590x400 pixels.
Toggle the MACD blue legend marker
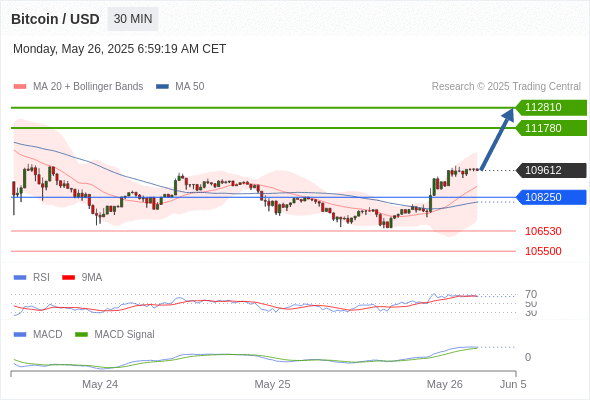(x=20, y=335)
